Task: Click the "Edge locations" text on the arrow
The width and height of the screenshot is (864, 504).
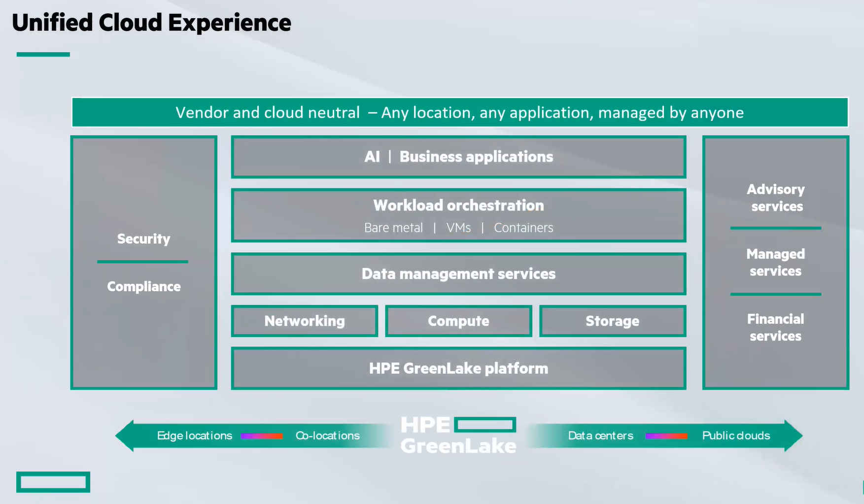Action: tap(195, 436)
